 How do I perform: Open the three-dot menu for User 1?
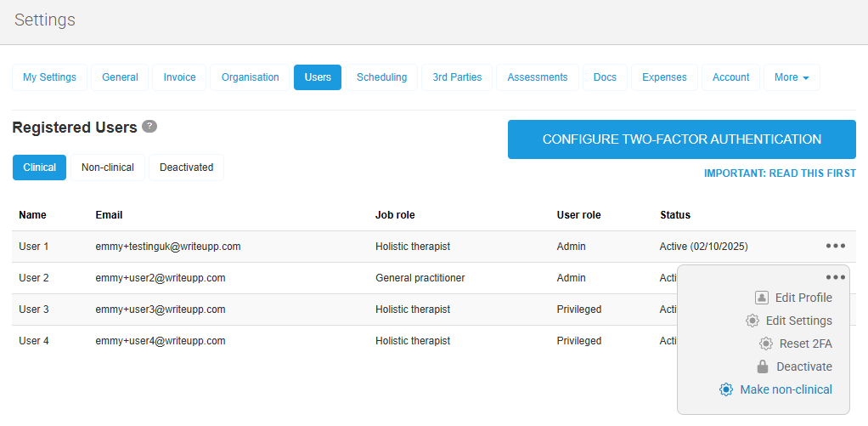click(835, 247)
